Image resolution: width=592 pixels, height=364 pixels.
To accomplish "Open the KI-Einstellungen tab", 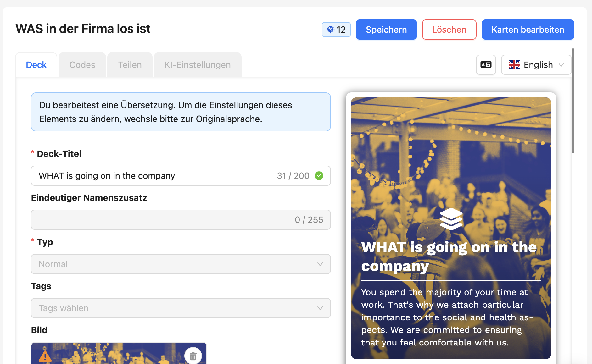I will point(198,65).
